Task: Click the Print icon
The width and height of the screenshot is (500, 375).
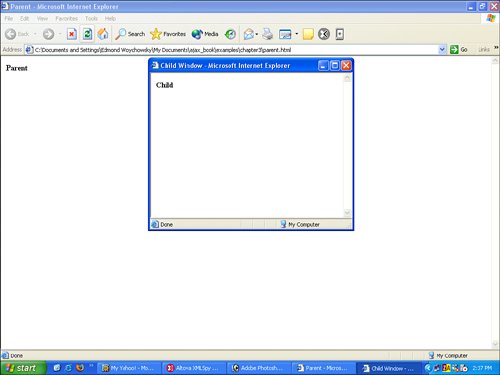Action: pyautogui.click(x=267, y=34)
